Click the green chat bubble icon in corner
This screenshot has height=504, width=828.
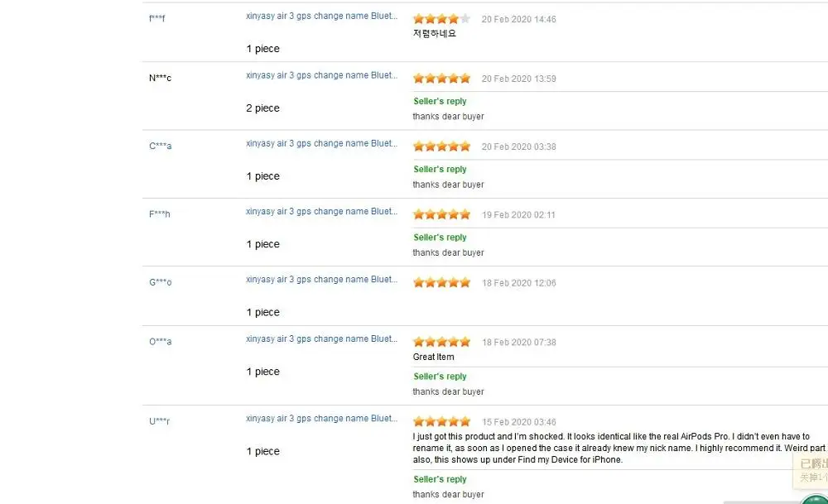(x=816, y=499)
